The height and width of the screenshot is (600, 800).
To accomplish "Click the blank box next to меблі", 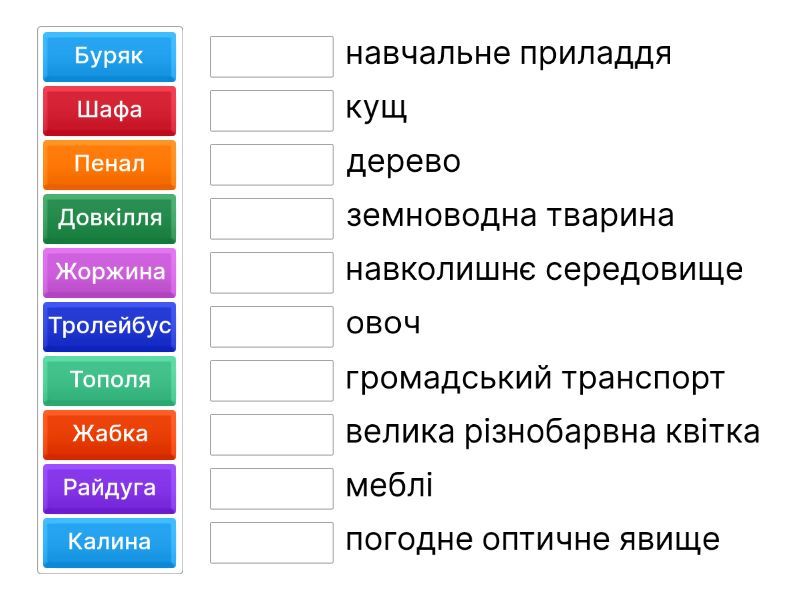I will coord(271,488).
